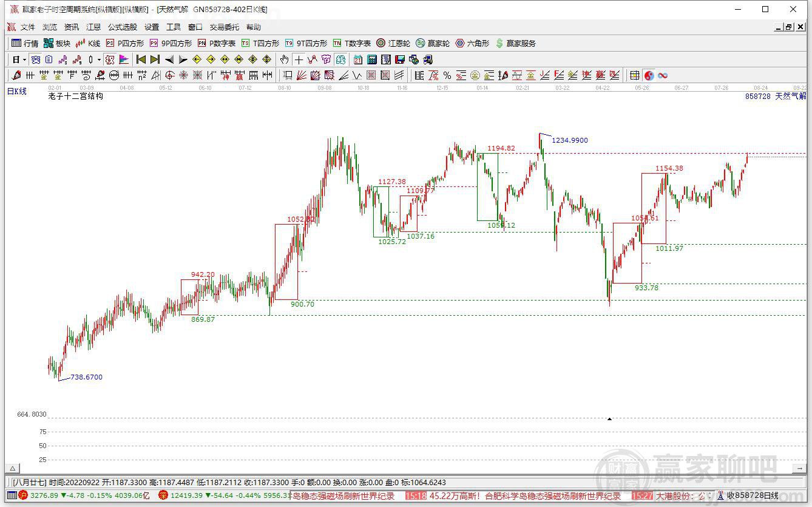Step back with the black left arrow
Image resolution: width=812 pixels, height=507 pixels.
pyautogui.click(x=169, y=60)
